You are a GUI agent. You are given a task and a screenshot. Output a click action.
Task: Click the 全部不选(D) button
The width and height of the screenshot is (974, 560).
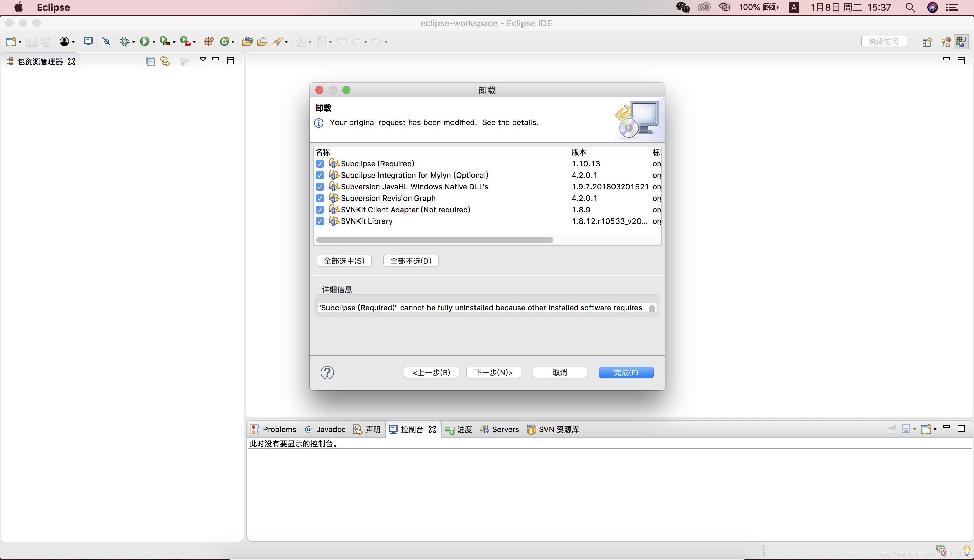411,261
